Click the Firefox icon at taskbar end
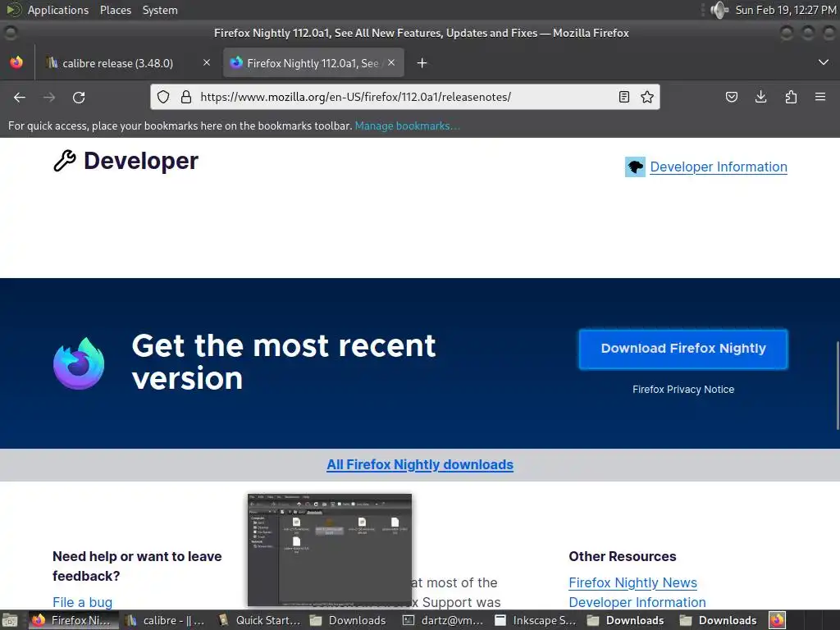Viewport: 840px width, 630px height. pyautogui.click(x=778, y=620)
